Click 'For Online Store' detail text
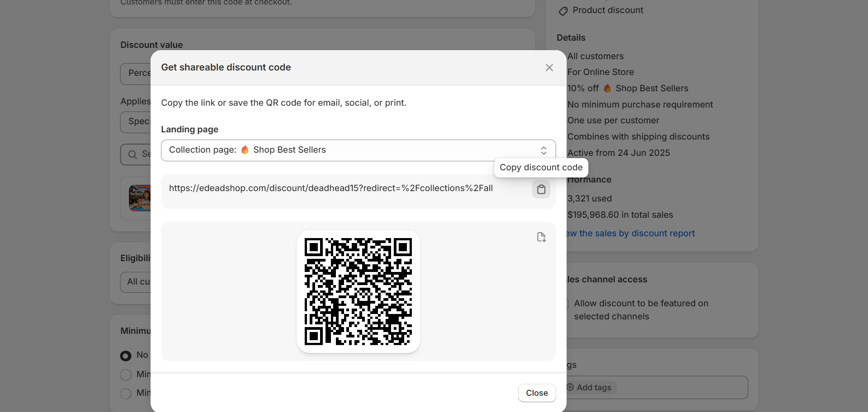Viewport: 868px width, 412px height. tap(600, 72)
